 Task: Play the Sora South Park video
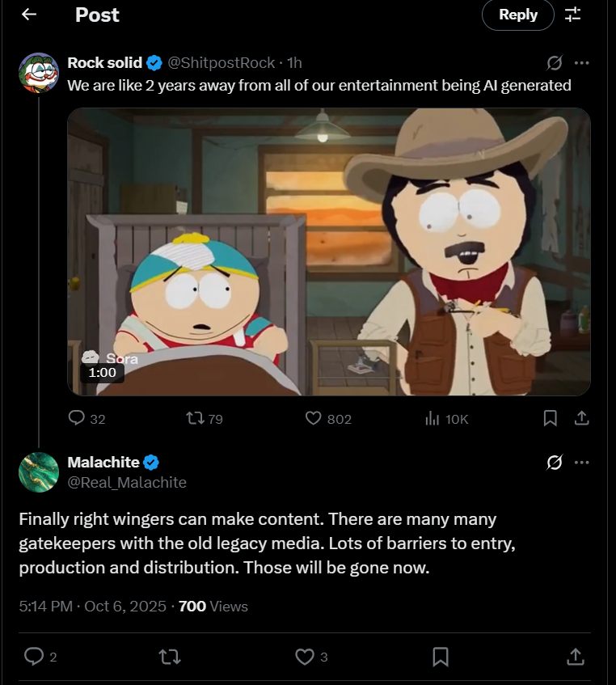point(328,252)
